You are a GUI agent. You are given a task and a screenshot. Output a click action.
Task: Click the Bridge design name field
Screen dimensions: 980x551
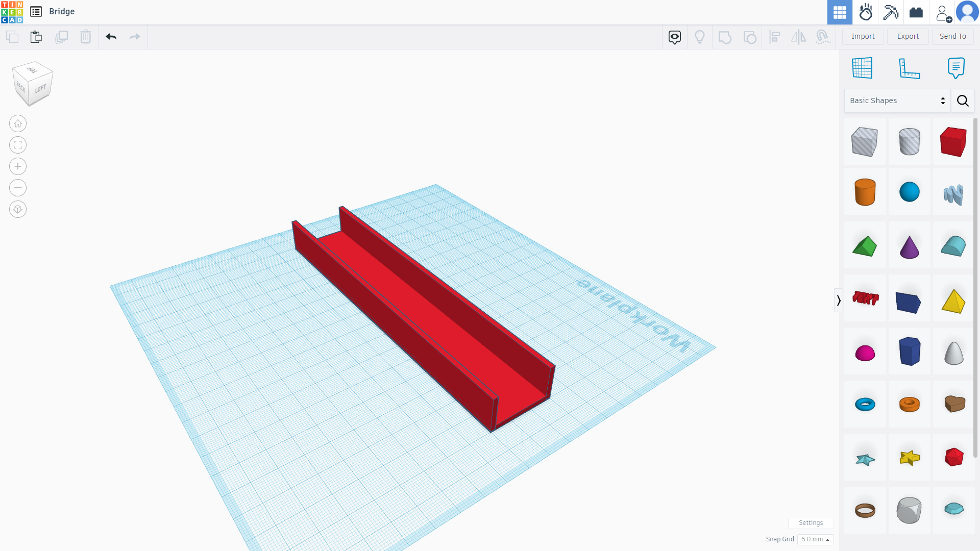tap(62, 11)
